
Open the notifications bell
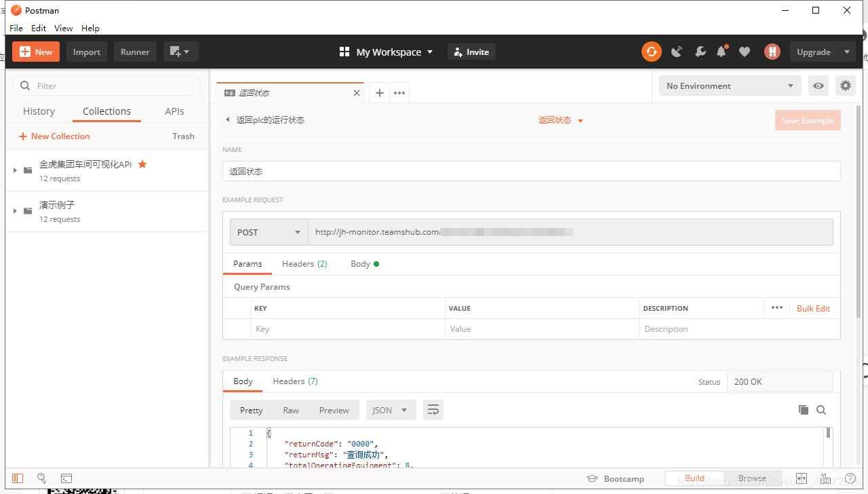click(x=721, y=52)
